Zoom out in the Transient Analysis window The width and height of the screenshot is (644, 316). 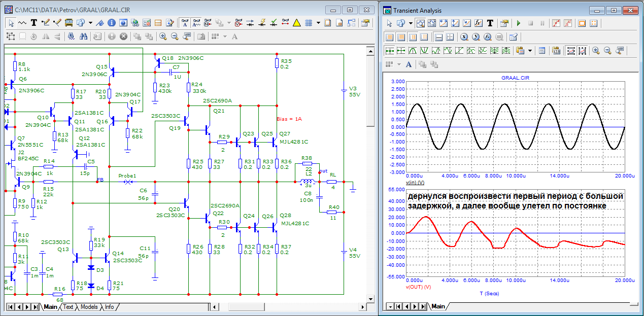tap(607, 50)
